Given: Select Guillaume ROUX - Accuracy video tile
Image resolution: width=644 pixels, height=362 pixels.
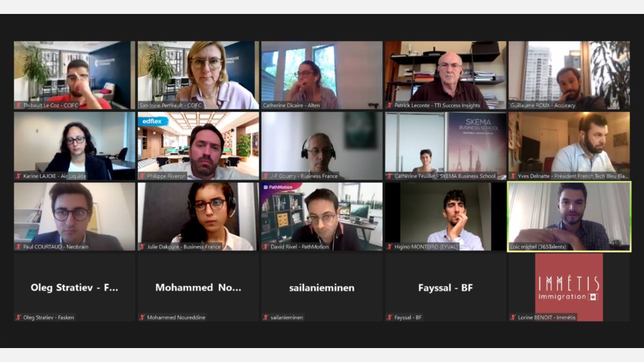Looking at the screenshot, I should (569, 75).
